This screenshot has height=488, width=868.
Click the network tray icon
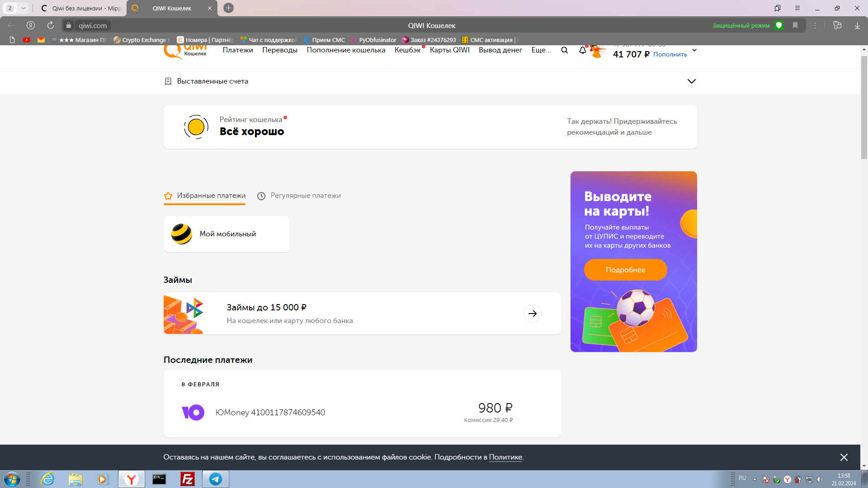809,479
